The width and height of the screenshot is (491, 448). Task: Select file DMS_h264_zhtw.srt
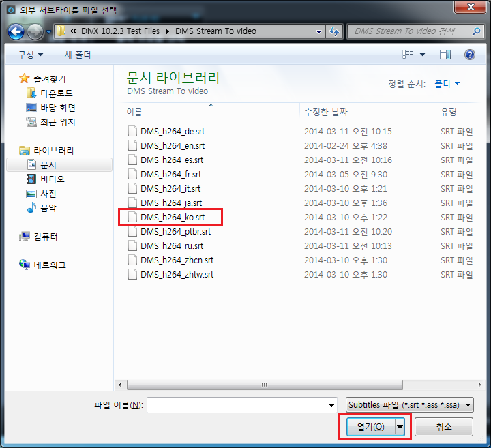click(177, 275)
